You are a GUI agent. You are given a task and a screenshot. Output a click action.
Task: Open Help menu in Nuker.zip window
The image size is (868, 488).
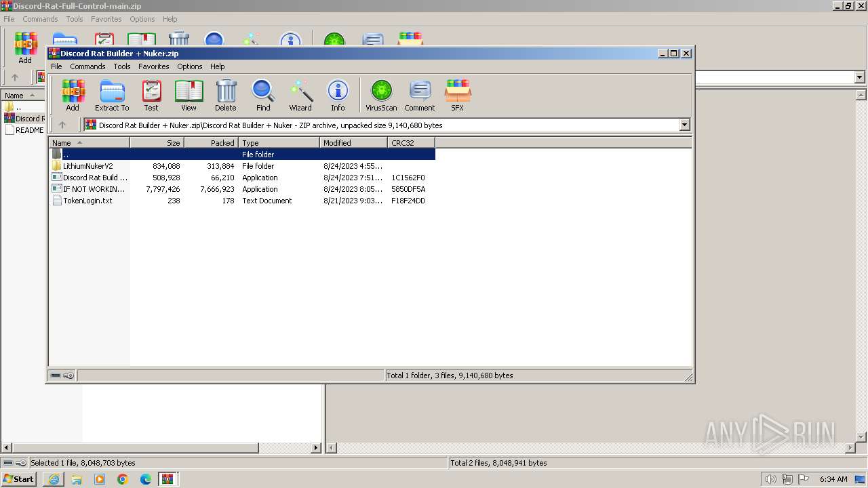click(x=218, y=66)
